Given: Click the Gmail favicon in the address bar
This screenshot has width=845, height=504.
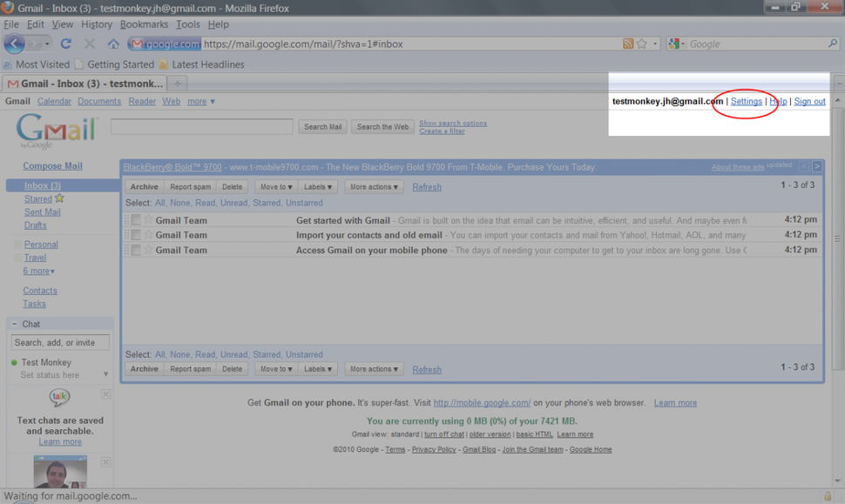Looking at the screenshot, I should point(135,43).
